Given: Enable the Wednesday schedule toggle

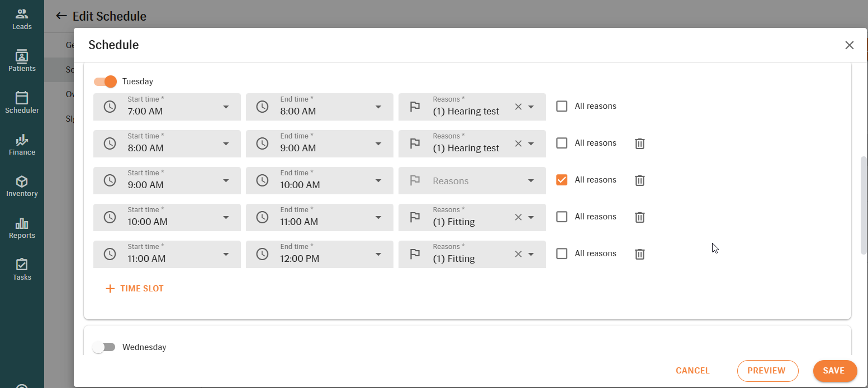Looking at the screenshot, I should 104,347.
